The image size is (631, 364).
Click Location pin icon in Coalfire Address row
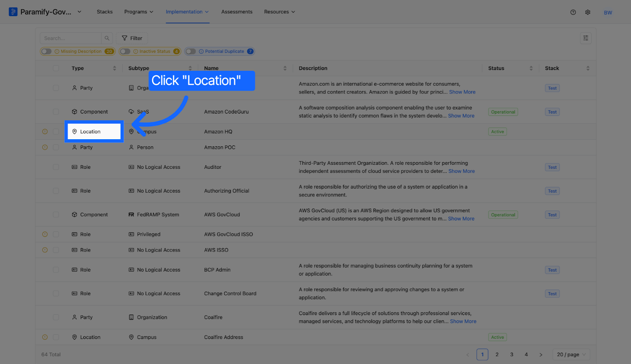click(75, 337)
